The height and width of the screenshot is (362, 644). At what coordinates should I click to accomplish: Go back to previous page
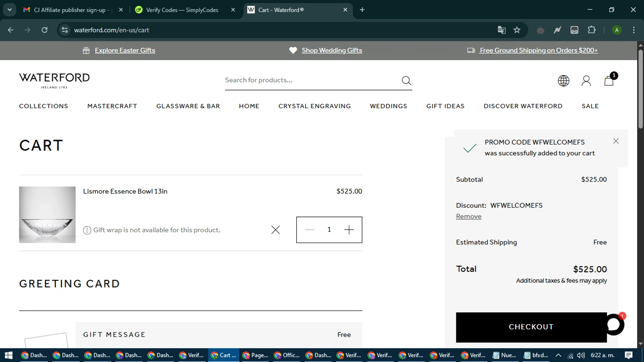click(x=11, y=30)
